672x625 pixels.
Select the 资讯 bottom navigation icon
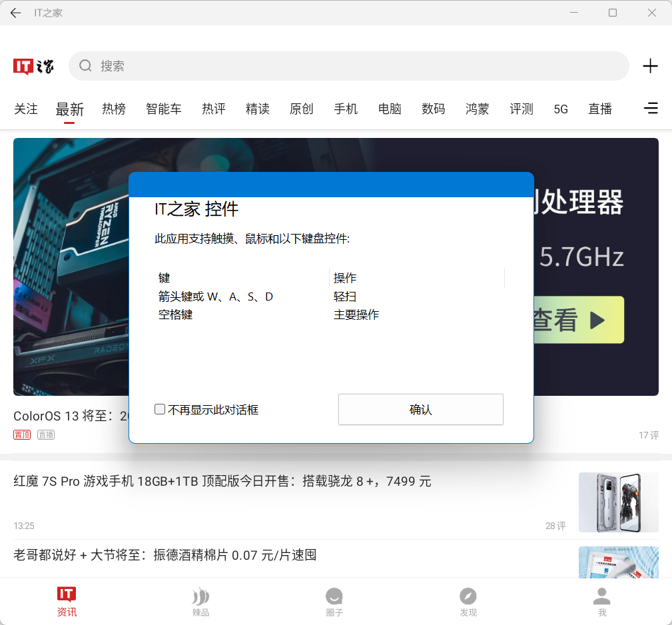tap(67, 602)
